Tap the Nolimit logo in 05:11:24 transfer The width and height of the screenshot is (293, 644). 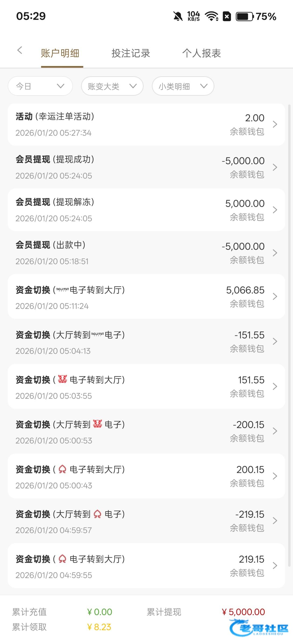point(62,290)
